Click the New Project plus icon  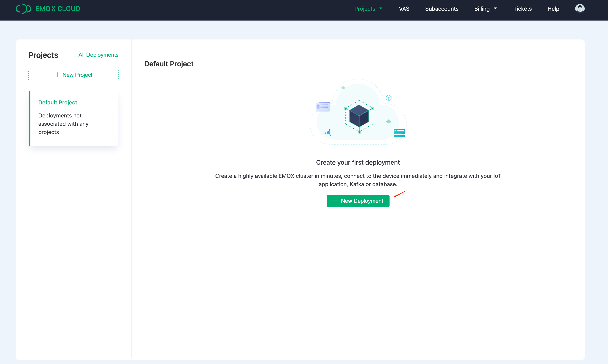[57, 75]
